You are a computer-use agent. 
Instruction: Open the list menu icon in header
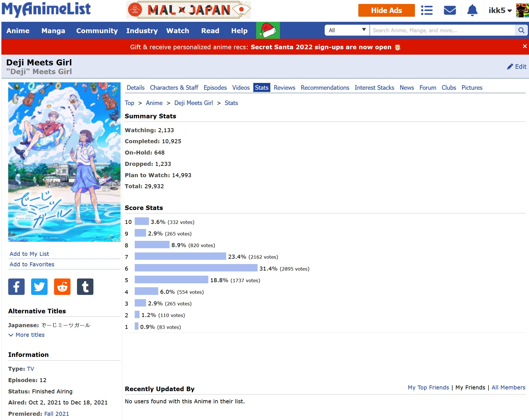[427, 10]
